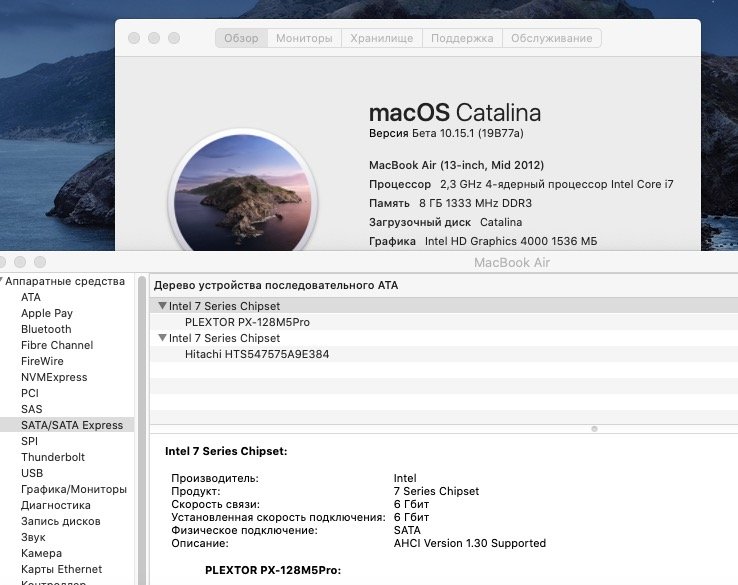This screenshot has height=585, width=738.
Task: Select ATA in the hardware sidebar
Action: (x=31, y=297)
